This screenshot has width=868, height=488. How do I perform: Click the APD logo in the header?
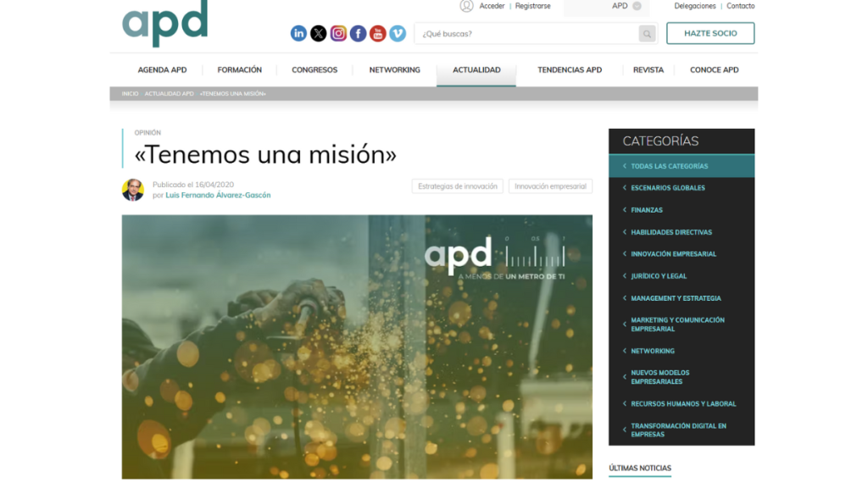[164, 25]
